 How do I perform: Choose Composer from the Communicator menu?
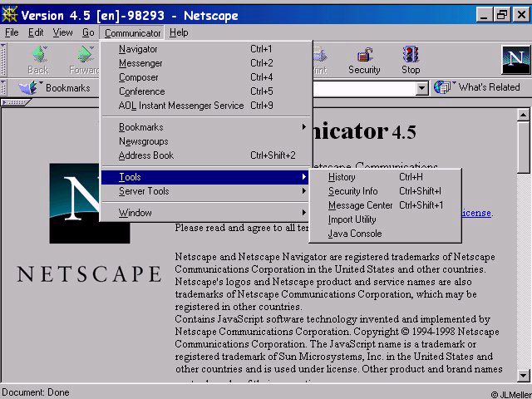pyautogui.click(x=205, y=77)
